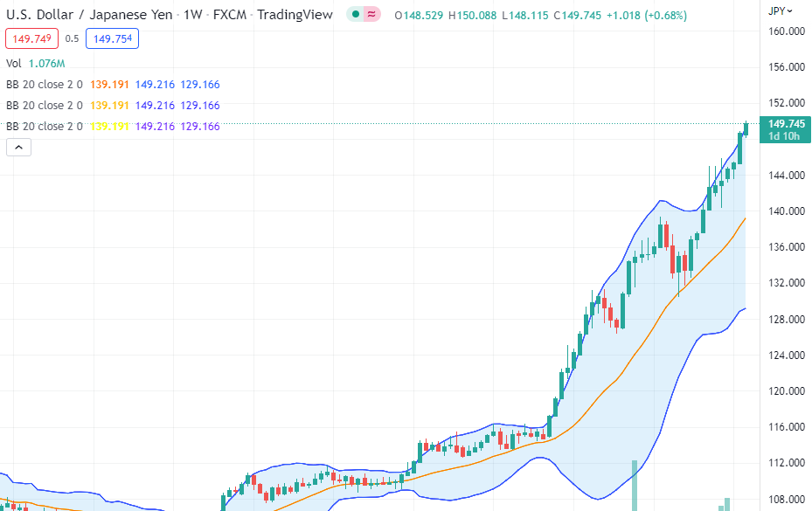Click the 132.000 price scale label
The image size is (812, 511).
(x=786, y=283)
